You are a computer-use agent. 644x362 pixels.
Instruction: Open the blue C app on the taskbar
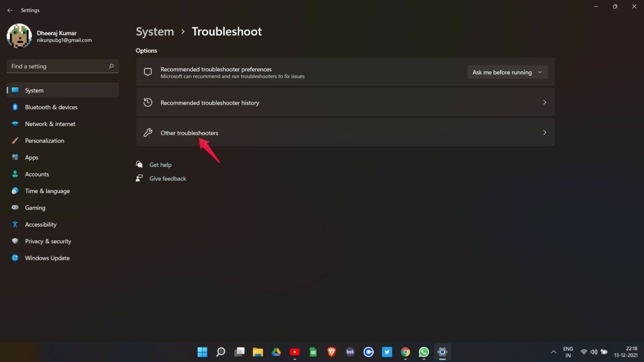368,352
